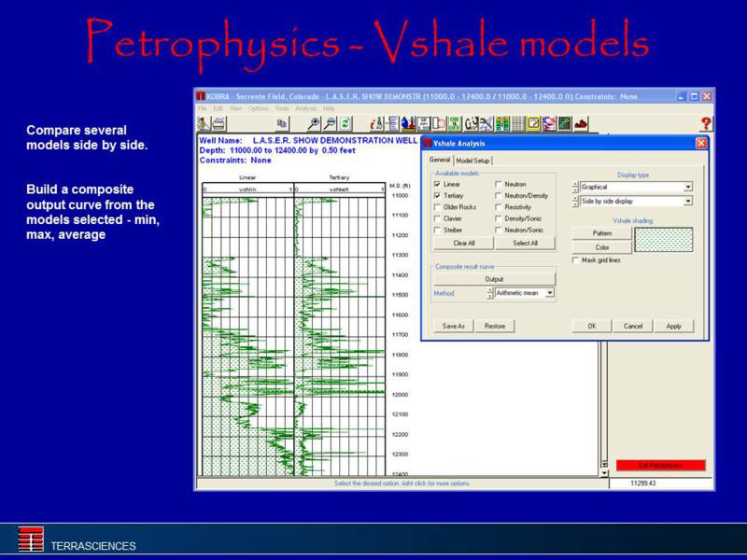The image size is (747, 560).
Task: Click the C-Y lettered toolbar icon
Action: [x=471, y=124]
